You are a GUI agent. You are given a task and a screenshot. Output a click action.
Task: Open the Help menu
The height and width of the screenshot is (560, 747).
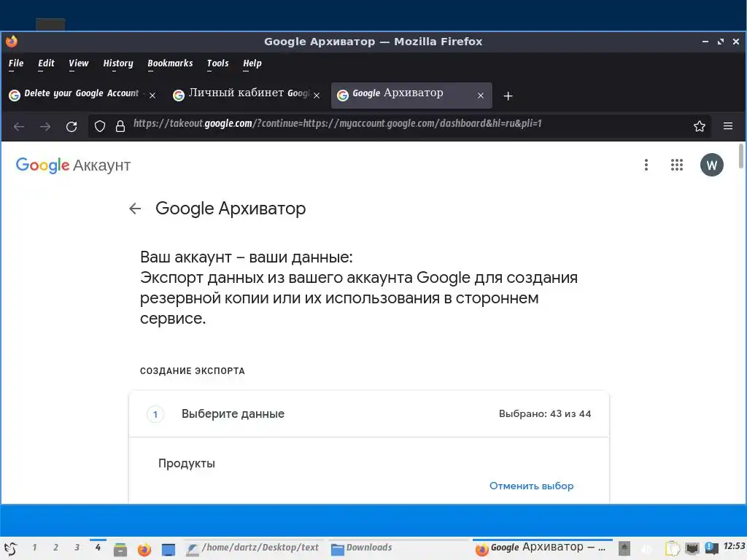(x=252, y=63)
